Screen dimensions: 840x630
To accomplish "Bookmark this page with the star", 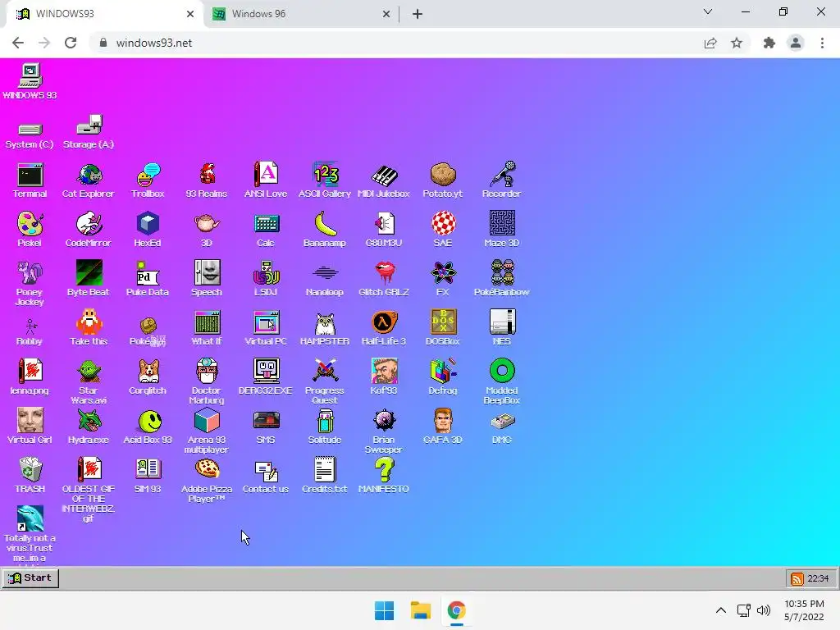I will pyautogui.click(x=737, y=43).
